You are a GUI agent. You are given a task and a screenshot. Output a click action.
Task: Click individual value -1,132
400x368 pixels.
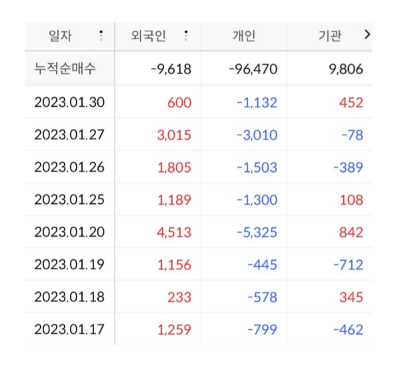[257, 102]
